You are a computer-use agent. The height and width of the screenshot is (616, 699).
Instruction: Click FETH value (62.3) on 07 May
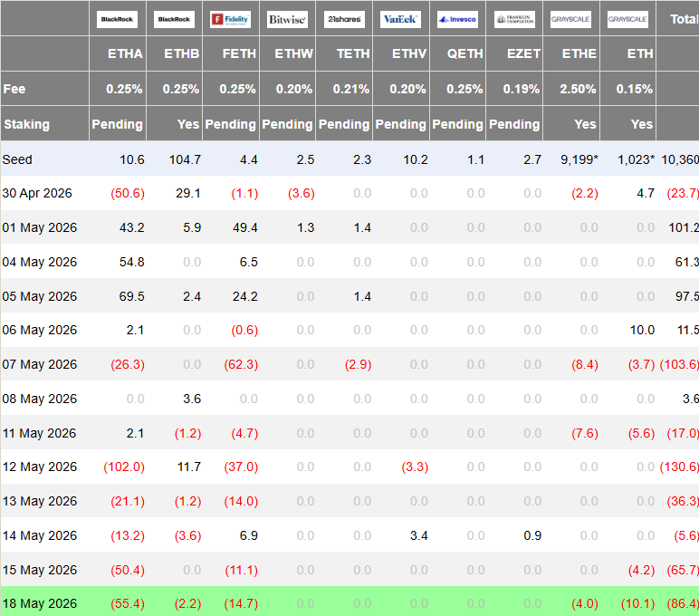[241, 364]
